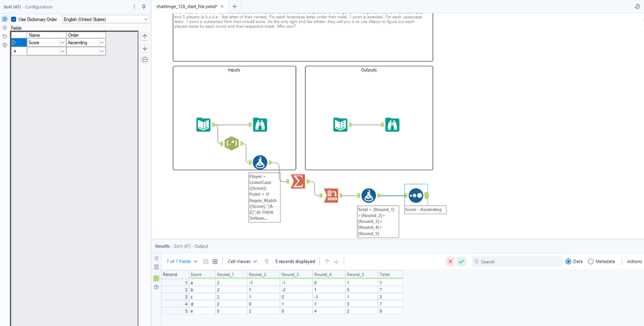Open the Annotation tag icon in configuration sidebar
Viewport: 644px width, 326px height.
tap(5, 37)
